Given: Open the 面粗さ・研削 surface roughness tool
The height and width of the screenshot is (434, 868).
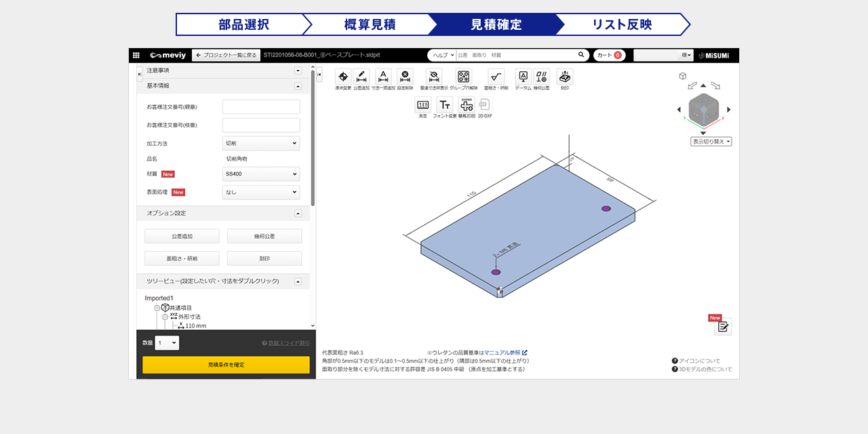Looking at the screenshot, I should [x=496, y=77].
